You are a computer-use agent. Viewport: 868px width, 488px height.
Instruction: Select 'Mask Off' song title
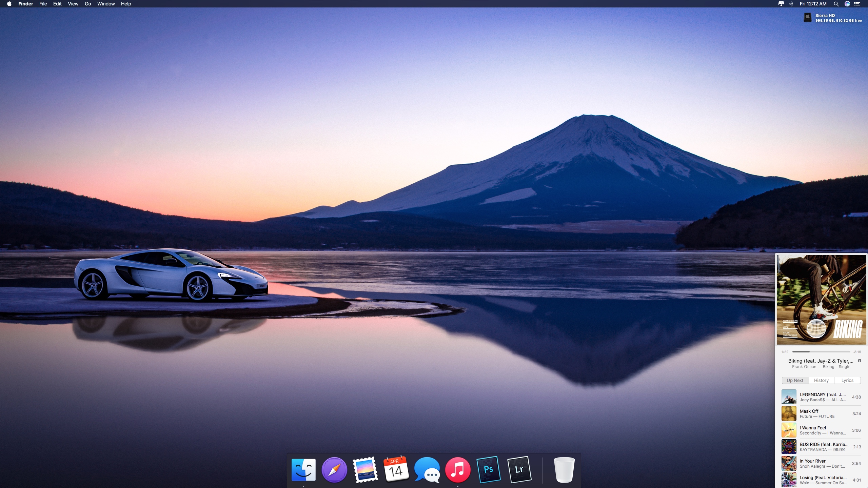[x=809, y=411]
